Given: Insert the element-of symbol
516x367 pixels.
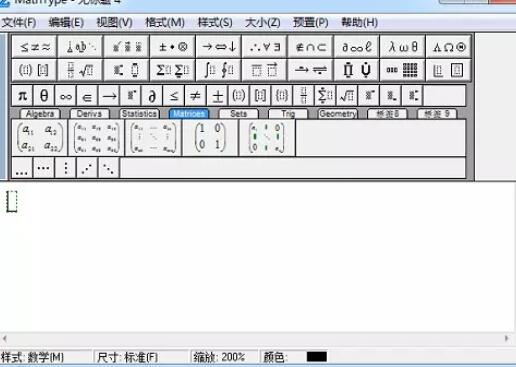Looking at the screenshot, I should pyautogui.click(x=87, y=96).
